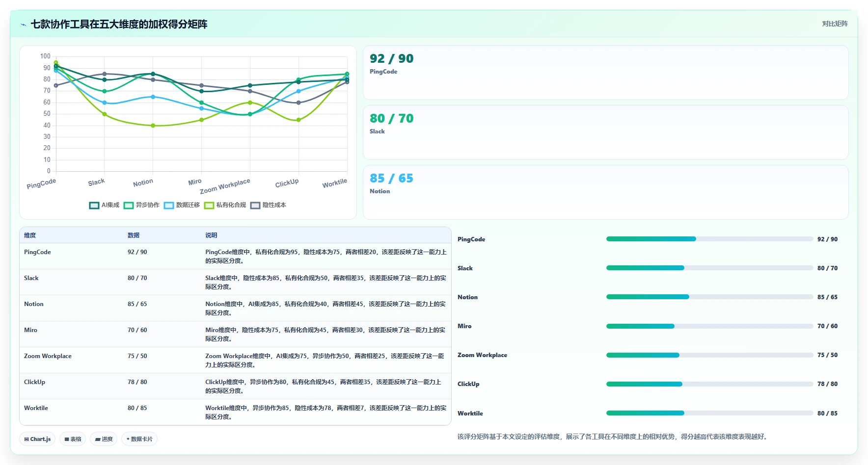Click the Worktile label beside its progress bar

click(470, 413)
